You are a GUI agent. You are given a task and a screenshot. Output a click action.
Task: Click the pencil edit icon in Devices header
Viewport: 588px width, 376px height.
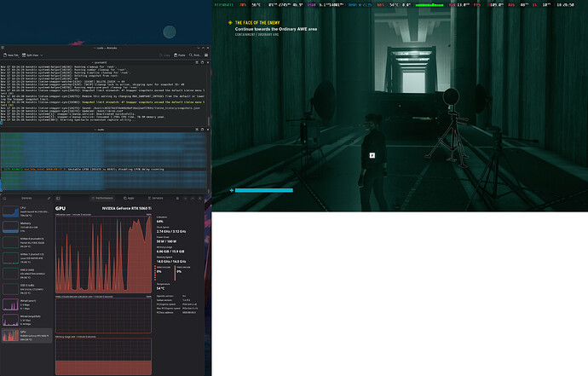[x=49, y=198]
